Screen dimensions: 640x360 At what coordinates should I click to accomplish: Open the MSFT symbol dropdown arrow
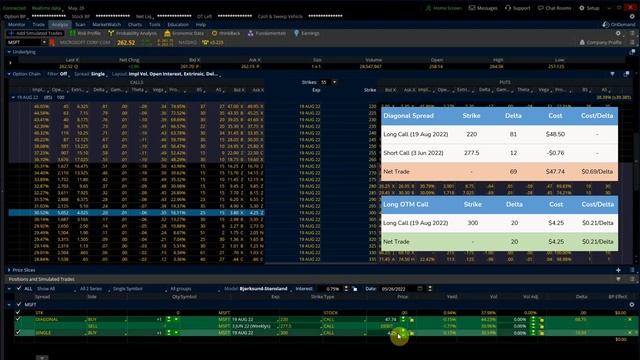(44, 42)
